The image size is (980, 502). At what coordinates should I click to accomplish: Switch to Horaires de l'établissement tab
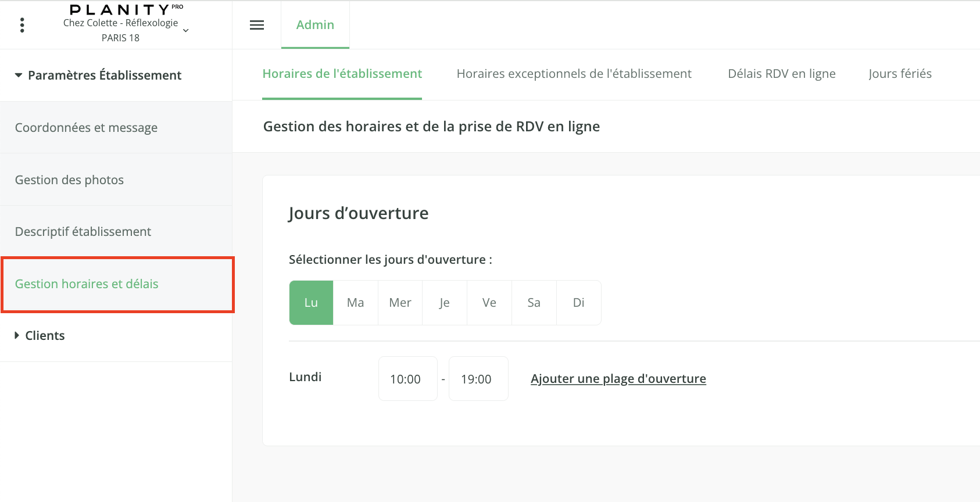click(342, 74)
